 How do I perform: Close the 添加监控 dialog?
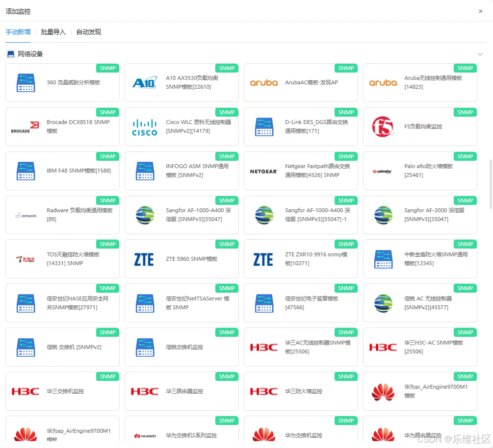[480, 11]
